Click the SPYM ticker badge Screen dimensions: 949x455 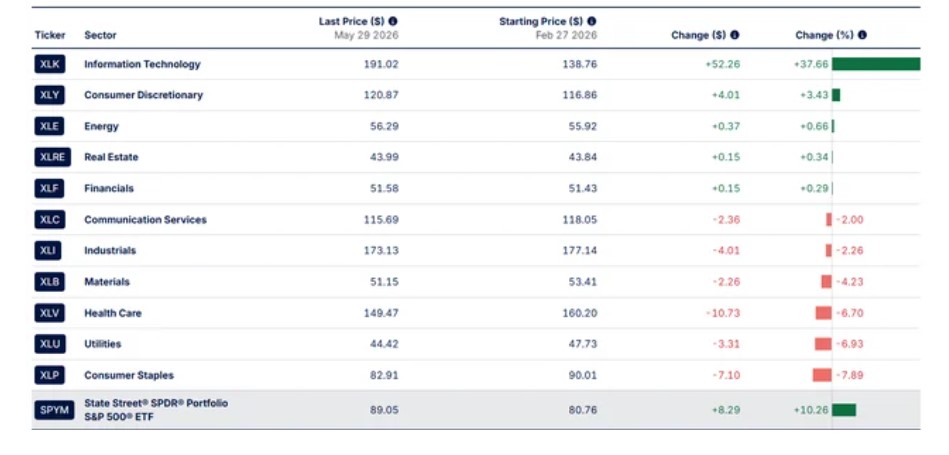54,410
